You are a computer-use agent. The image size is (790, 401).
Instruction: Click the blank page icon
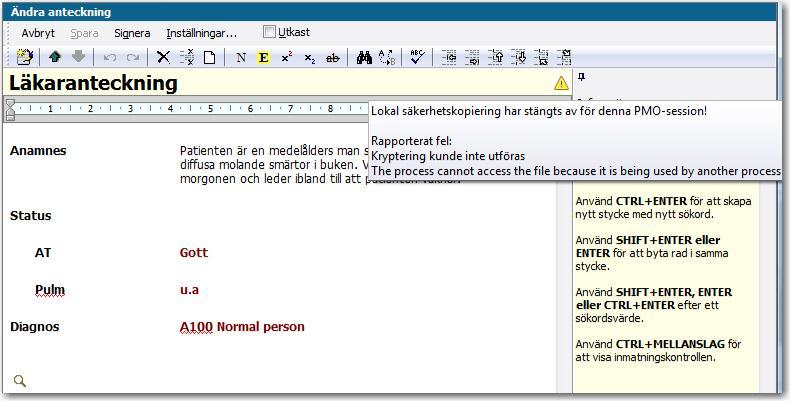tap(210, 57)
